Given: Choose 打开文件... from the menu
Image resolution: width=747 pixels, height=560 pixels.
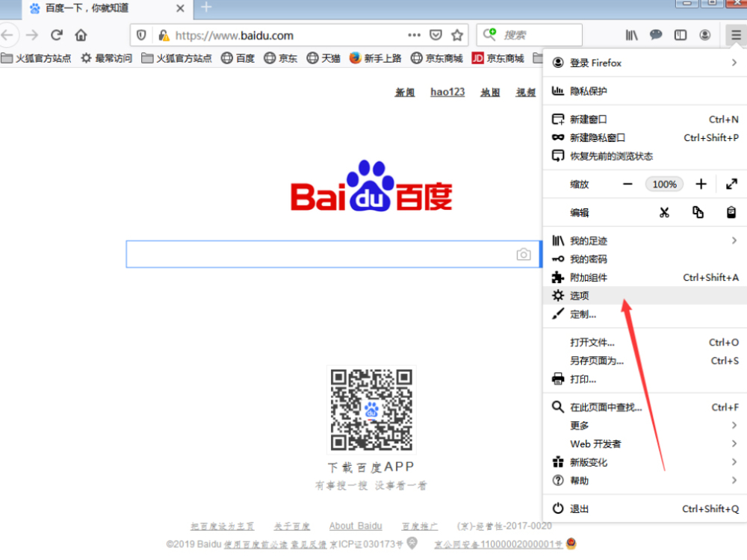Looking at the screenshot, I should (645, 343).
